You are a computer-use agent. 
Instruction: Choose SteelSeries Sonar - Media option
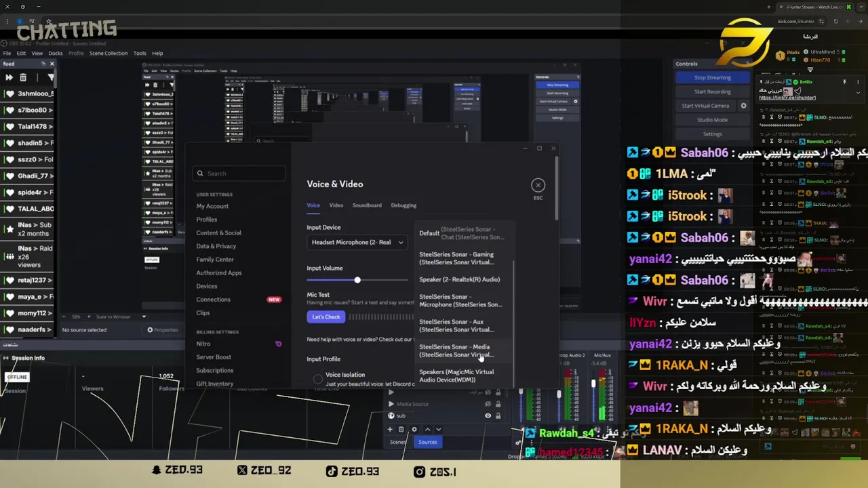(463, 350)
